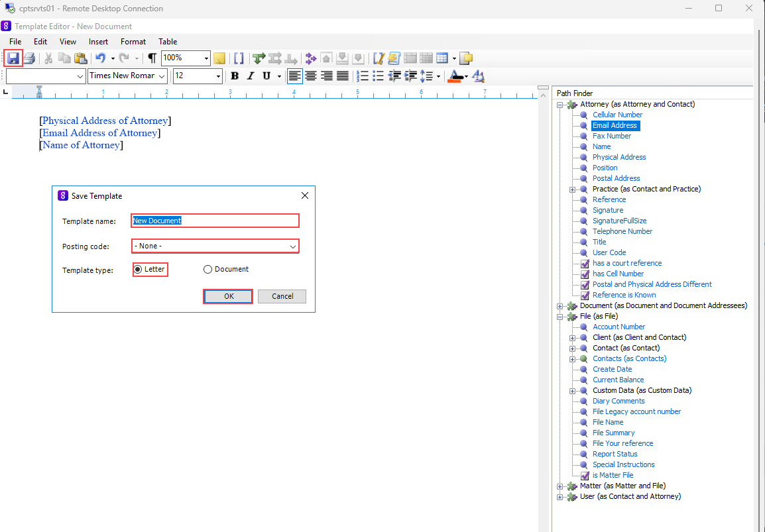Click the Print icon in the toolbar
Viewport: 765px width, 532px height.
click(x=29, y=58)
